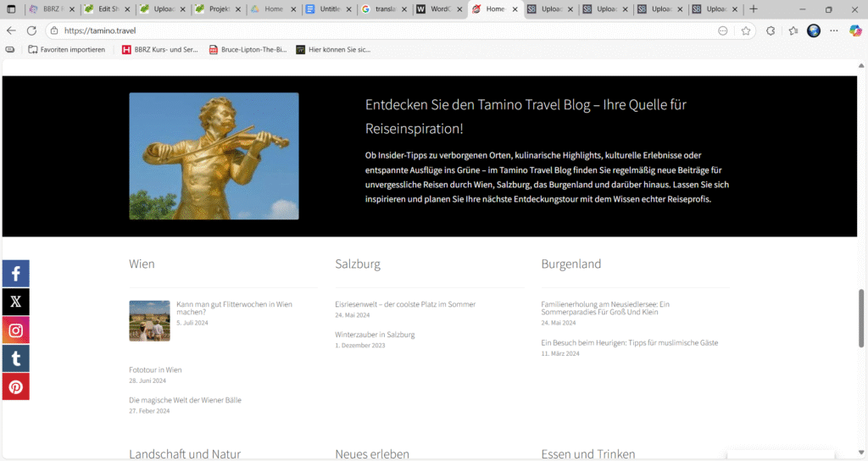Open the Bruce-Lipton bookmark
This screenshot has height=461, width=868.
pyautogui.click(x=247, y=49)
